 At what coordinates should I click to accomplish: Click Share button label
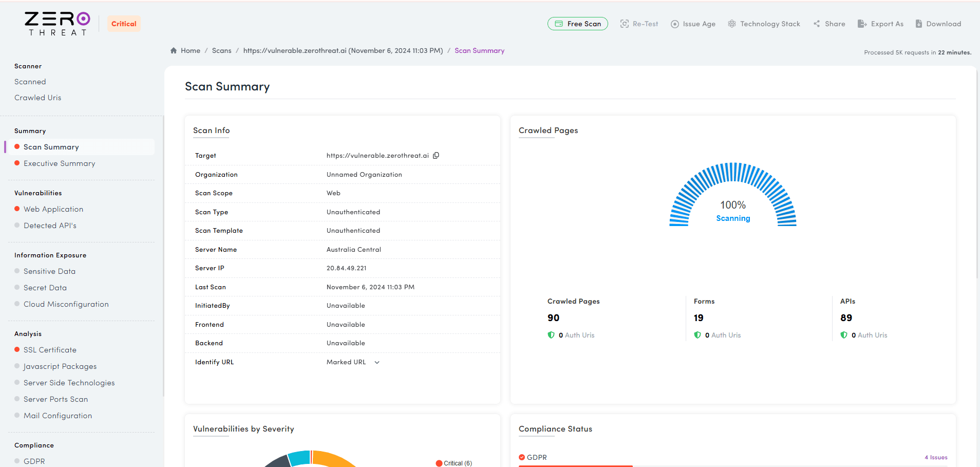coord(835,24)
